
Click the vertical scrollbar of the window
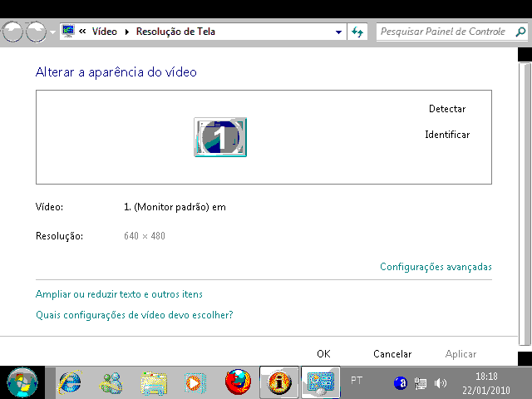tap(525, 204)
